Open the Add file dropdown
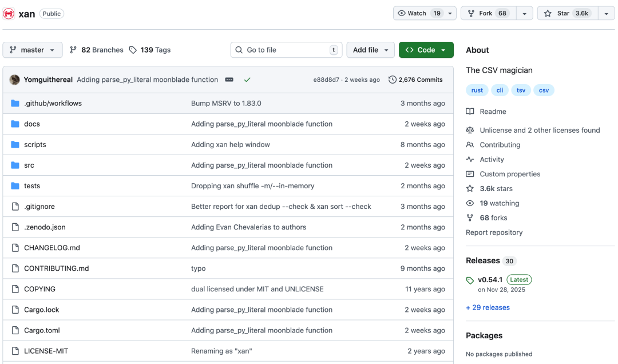The width and height of the screenshot is (618, 364). pos(370,50)
